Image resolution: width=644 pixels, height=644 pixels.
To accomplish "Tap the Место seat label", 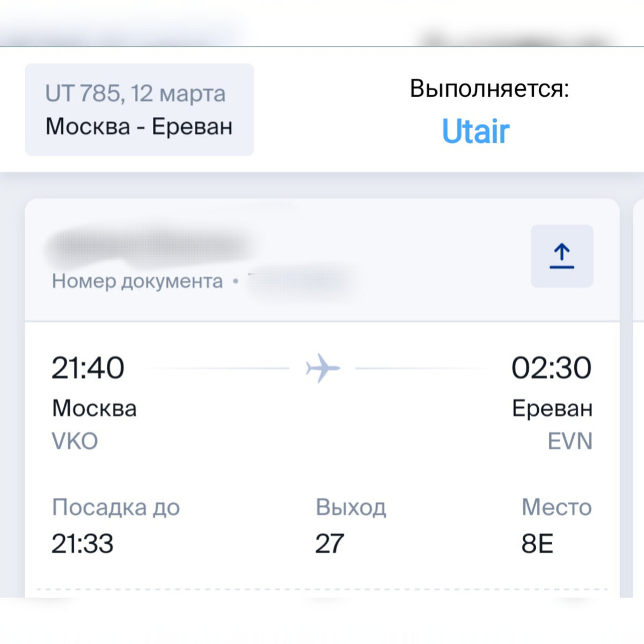I will coord(557,507).
